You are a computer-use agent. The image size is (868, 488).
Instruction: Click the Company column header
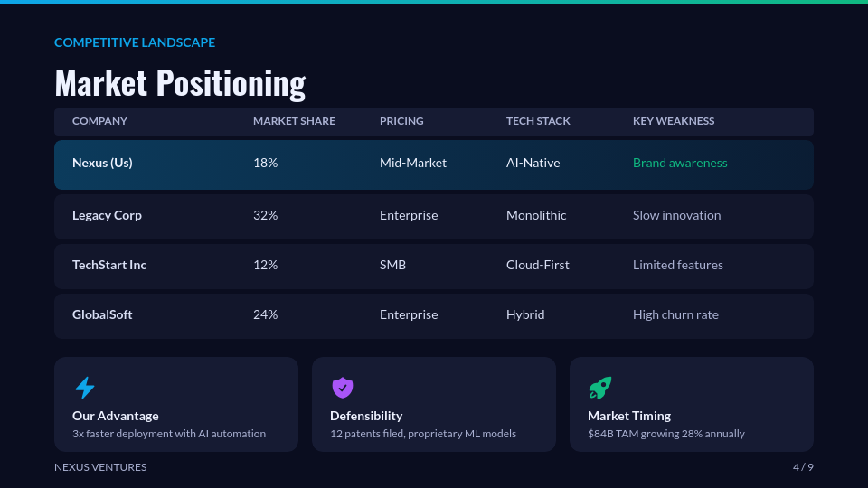tap(99, 121)
